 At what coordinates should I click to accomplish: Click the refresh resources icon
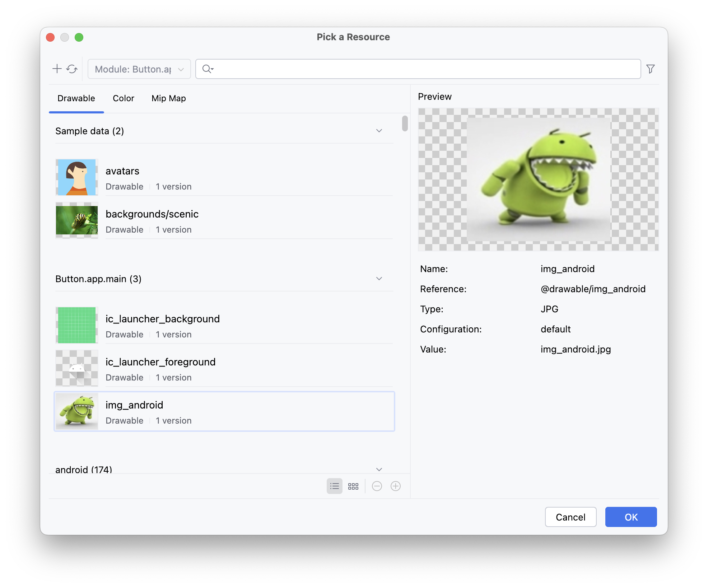coord(72,69)
